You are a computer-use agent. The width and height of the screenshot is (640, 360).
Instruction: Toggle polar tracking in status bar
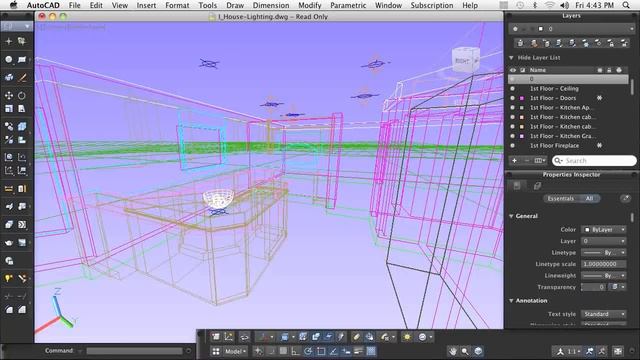(308, 351)
